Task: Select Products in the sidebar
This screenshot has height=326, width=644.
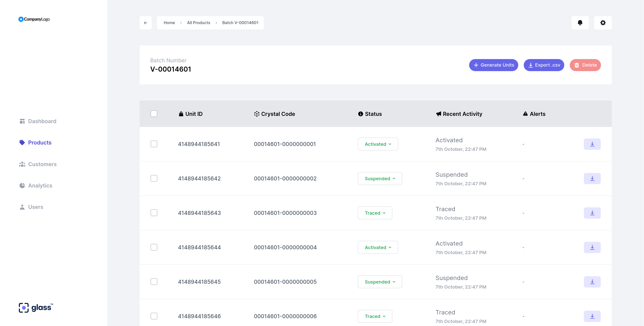Action: (x=39, y=143)
